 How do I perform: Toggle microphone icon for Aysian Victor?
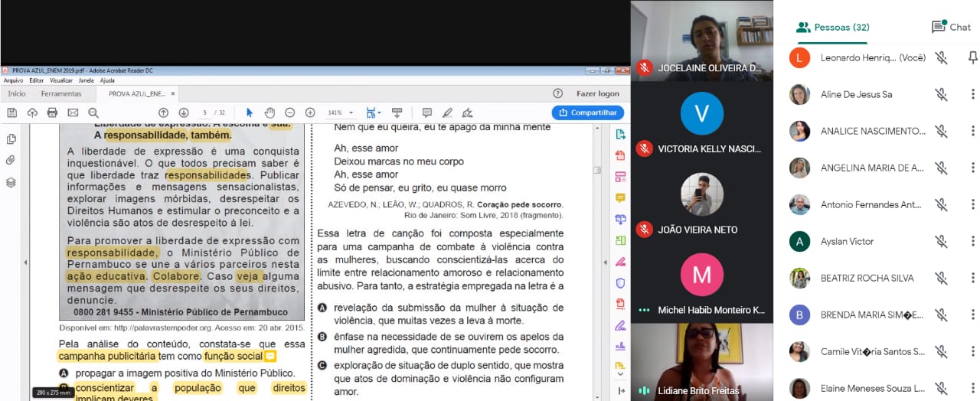pyautogui.click(x=941, y=241)
